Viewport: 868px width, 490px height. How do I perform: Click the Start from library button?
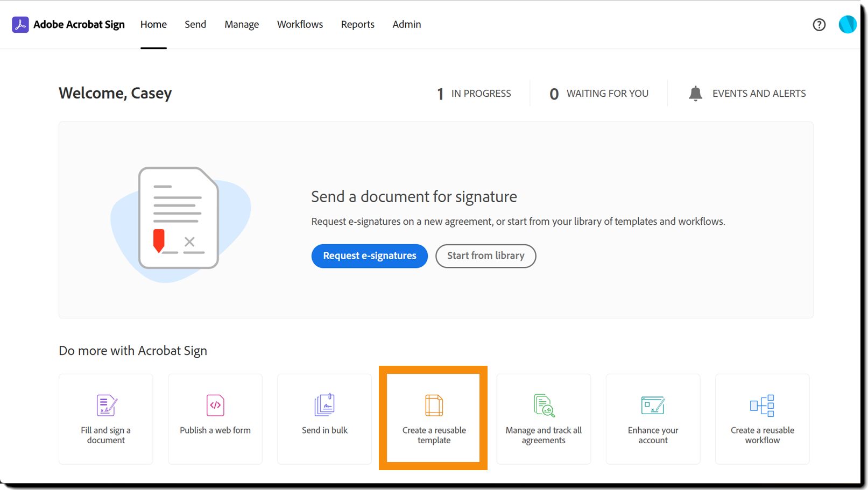pos(485,256)
